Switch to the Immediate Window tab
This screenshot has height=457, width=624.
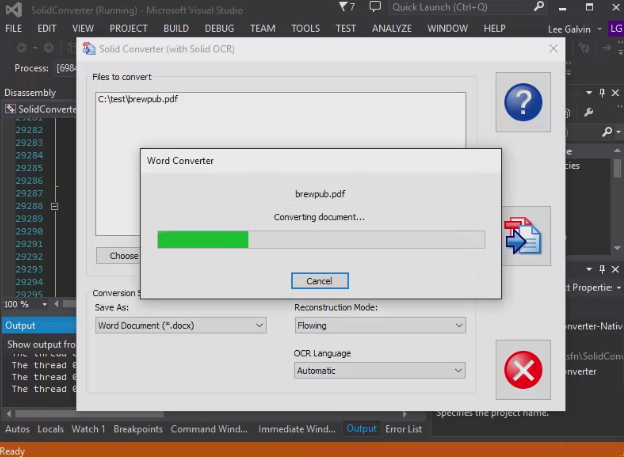pyautogui.click(x=296, y=429)
